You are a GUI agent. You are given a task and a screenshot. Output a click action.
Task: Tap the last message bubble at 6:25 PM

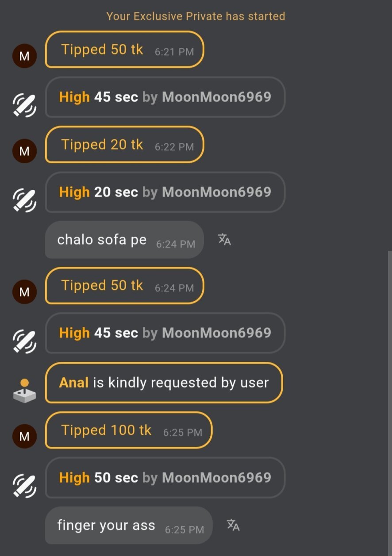coord(129,525)
